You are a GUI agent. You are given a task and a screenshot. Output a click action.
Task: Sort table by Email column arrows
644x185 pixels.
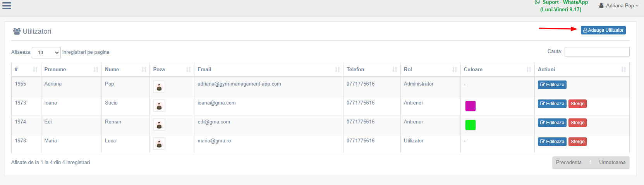(x=337, y=70)
